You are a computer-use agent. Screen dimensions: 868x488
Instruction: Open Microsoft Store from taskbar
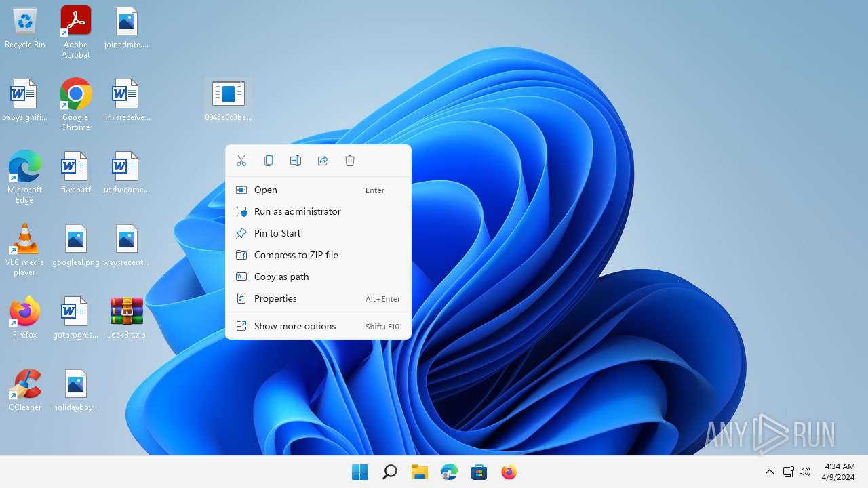pos(479,472)
